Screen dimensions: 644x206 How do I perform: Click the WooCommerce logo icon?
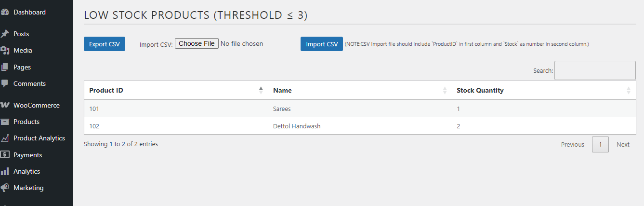coord(5,105)
